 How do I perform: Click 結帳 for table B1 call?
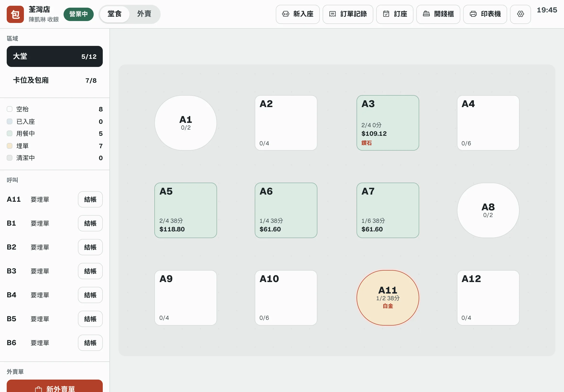pos(90,223)
